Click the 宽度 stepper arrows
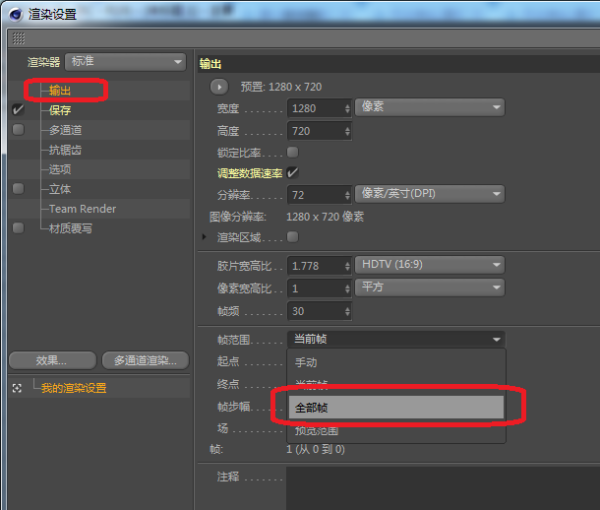The height and width of the screenshot is (510, 600). pos(347,108)
